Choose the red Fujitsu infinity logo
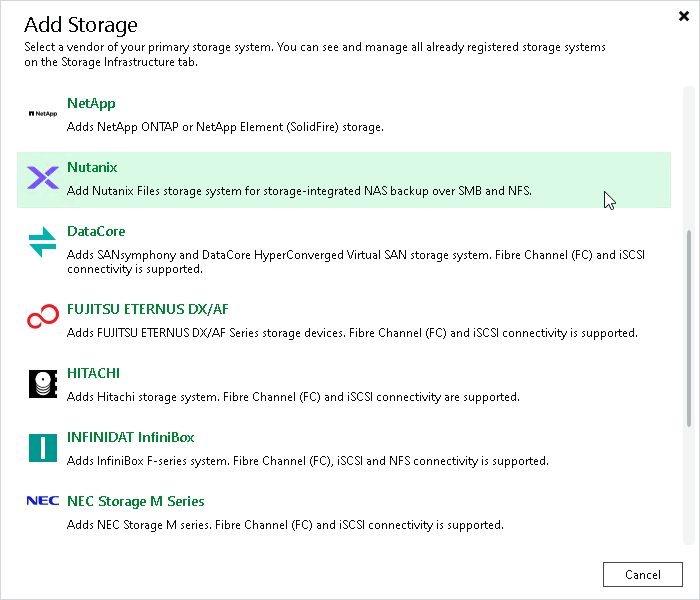Viewport: 700px width, 600px height. [43, 316]
